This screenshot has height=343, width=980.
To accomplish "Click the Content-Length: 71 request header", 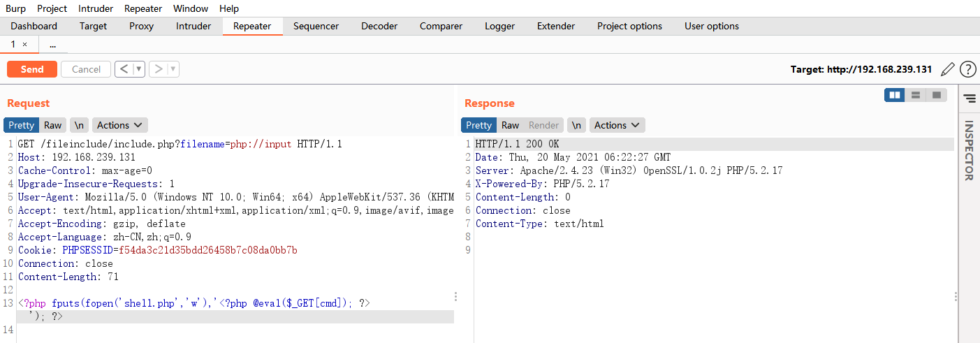I will [x=68, y=277].
